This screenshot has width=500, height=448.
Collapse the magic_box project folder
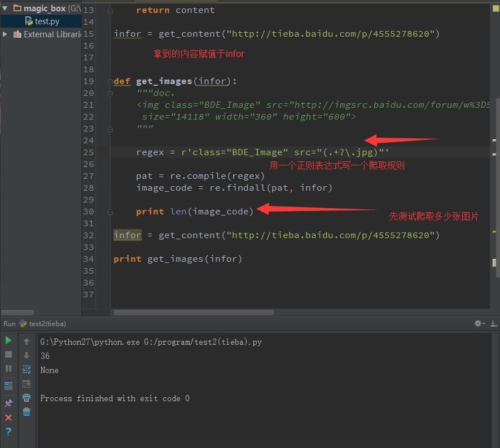point(5,8)
